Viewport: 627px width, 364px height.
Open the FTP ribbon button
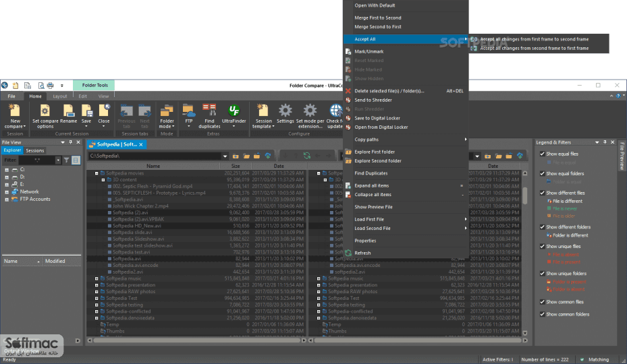coord(189,116)
